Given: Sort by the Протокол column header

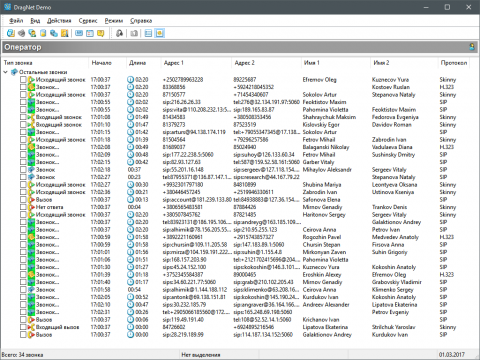Looking at the screenshot, I should [x=454, y=63].
